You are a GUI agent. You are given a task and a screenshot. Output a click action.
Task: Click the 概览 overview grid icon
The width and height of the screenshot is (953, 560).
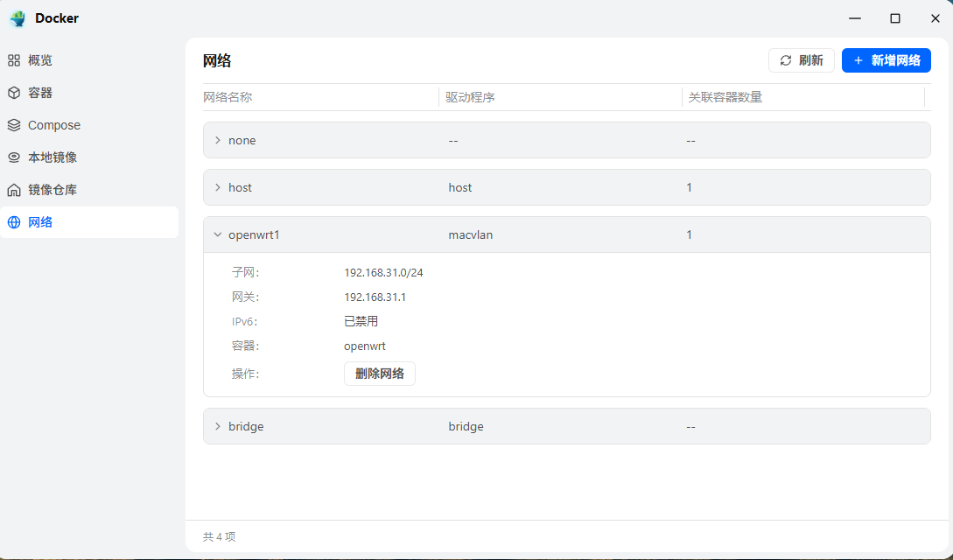tap(14, 60)
